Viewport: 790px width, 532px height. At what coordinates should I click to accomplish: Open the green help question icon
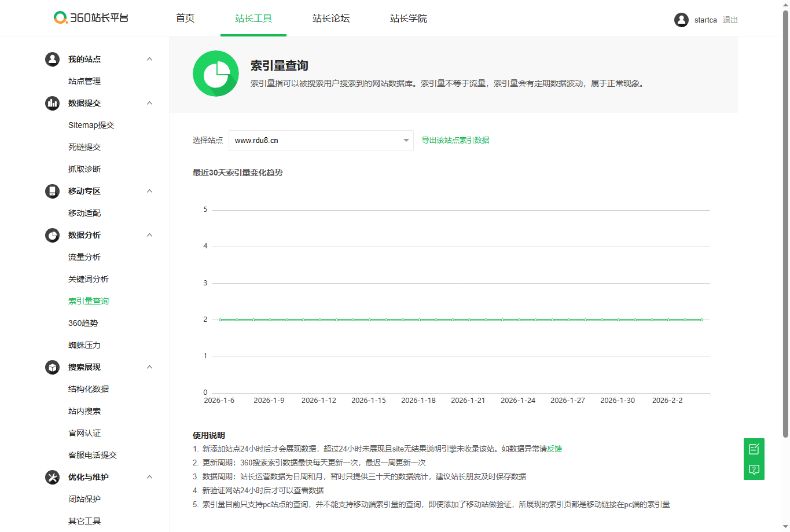click(754, 469)
